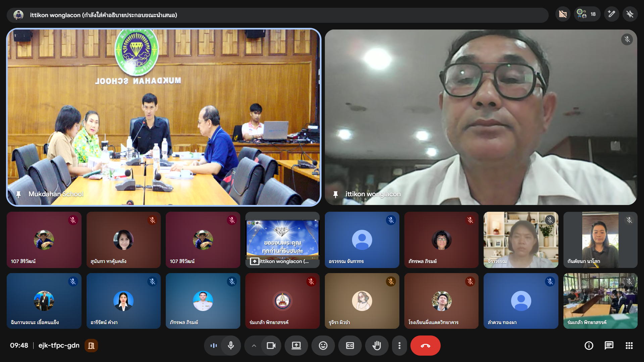This screenshot has width=644, height=362.
Task: Open the more options three-dot menu
Action: point(399,346)
